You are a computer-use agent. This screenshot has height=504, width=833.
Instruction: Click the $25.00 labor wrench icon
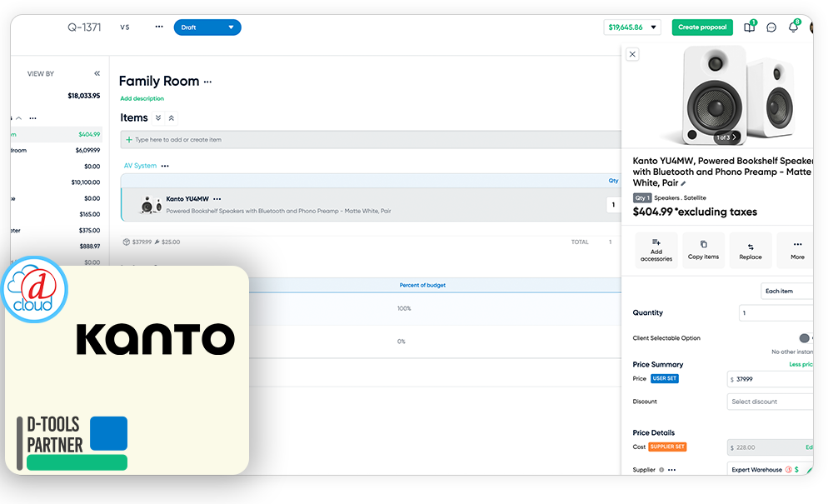[x=157, y=242]
